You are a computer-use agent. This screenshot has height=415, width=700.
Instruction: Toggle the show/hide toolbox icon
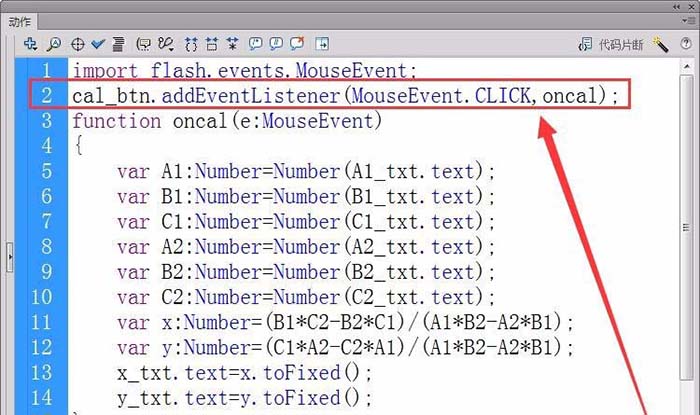[322, 44]
